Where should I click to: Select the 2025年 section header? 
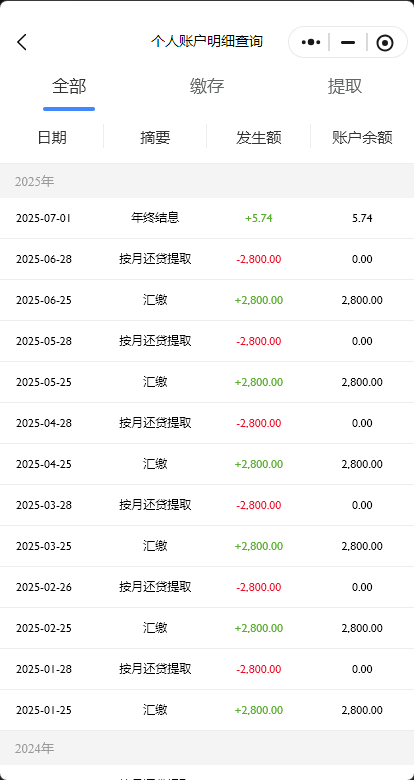pyautogui.click(x=207, y=182)
